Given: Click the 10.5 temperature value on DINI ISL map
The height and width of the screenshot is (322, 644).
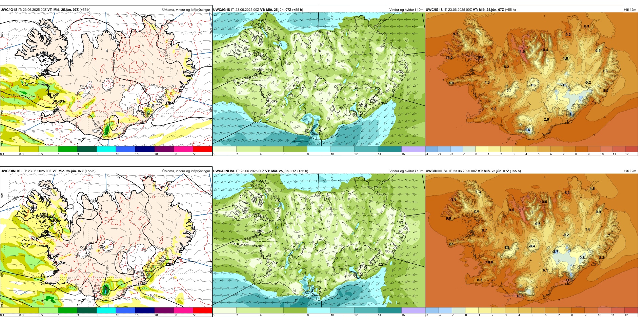Looking at the screenshot, I should click(520, 296).
